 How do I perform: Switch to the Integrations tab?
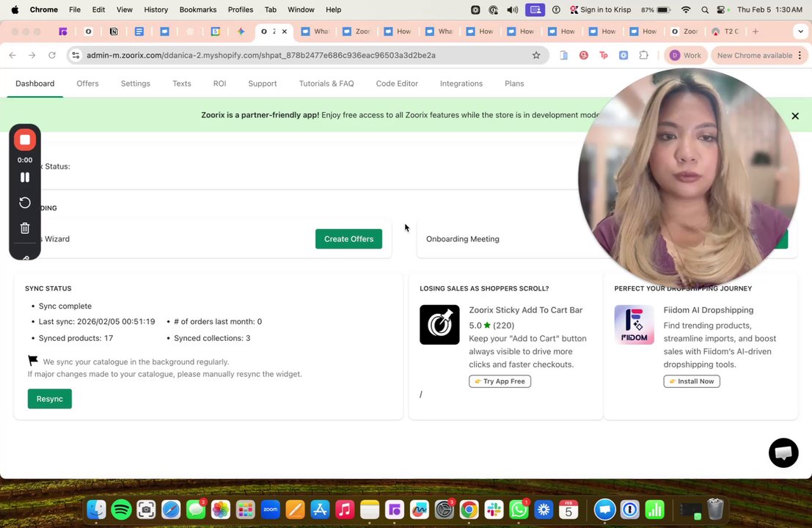point(461,84)
